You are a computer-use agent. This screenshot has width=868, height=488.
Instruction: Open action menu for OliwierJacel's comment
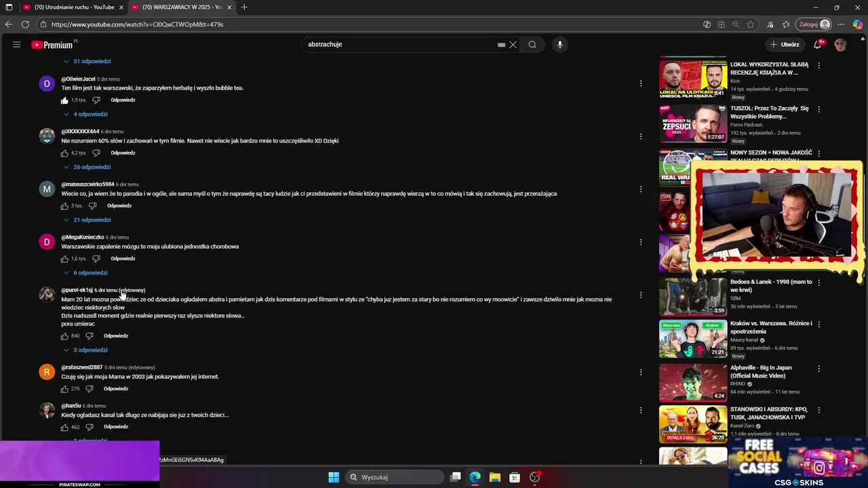pos(641,83)
